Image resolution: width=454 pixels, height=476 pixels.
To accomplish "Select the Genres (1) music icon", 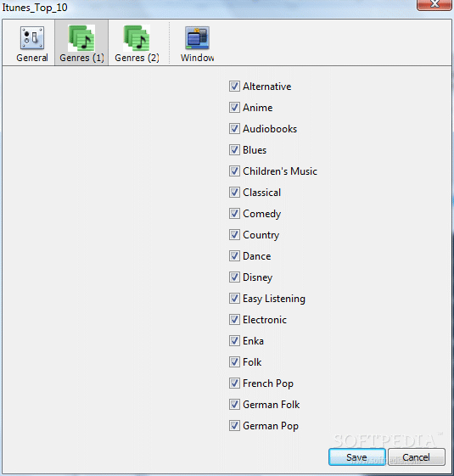I will coord(81,38).
